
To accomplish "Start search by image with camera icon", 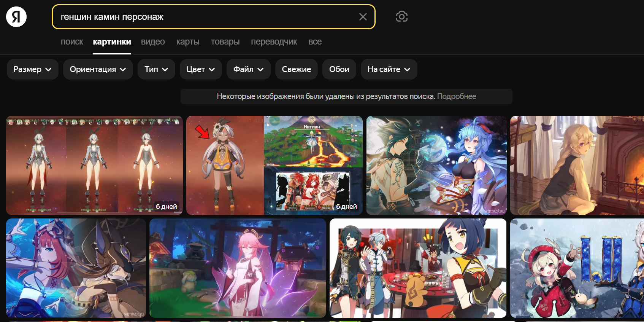I will 402,16.
